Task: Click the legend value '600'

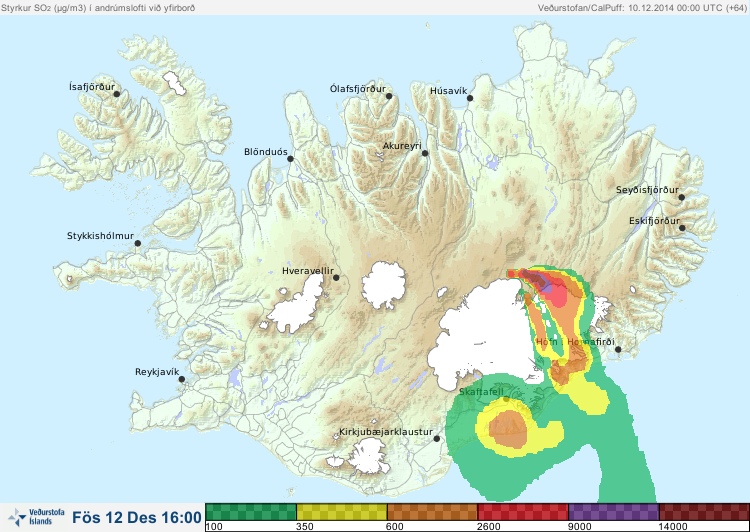Action: tap(395, 527)
